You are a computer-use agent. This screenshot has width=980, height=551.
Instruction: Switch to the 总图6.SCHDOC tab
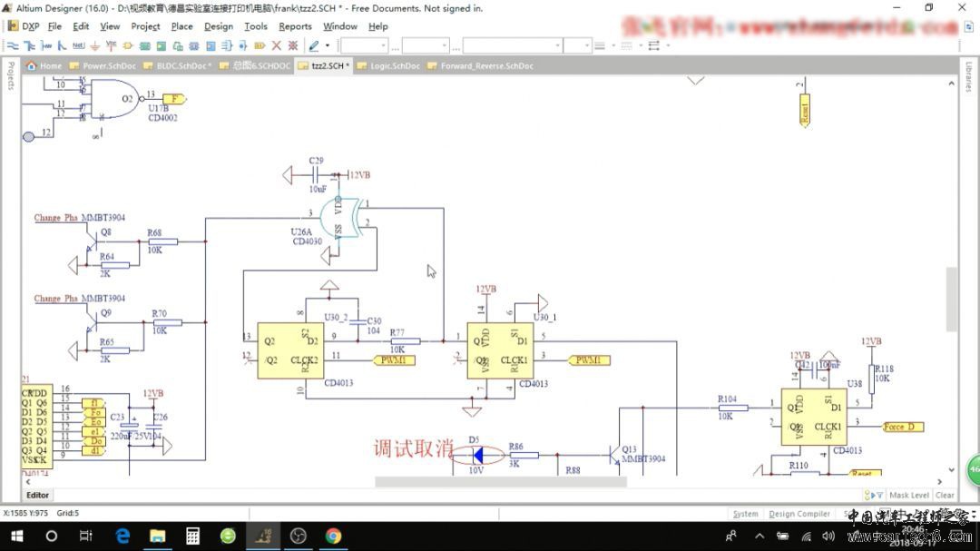point(255,65)
